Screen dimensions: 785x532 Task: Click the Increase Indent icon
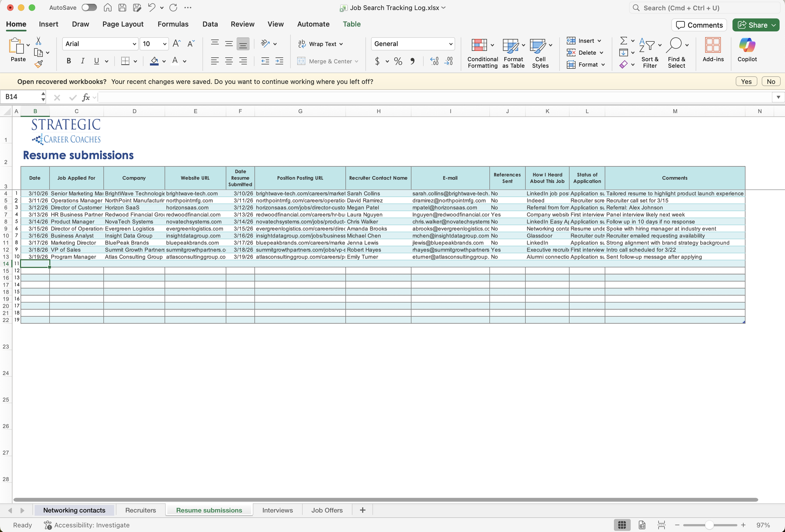click(x=279, y=61)
